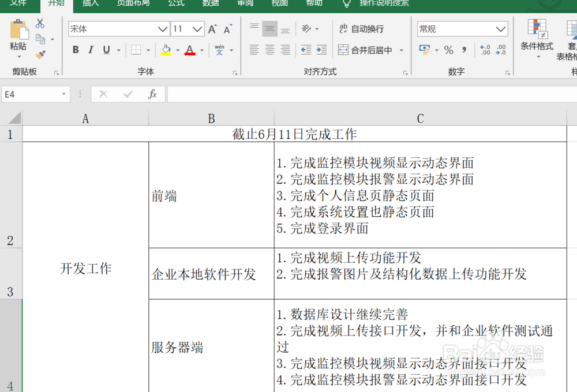
Task: Toggle italic formatting
Action: pyautogui.click(x=91, y=50)
